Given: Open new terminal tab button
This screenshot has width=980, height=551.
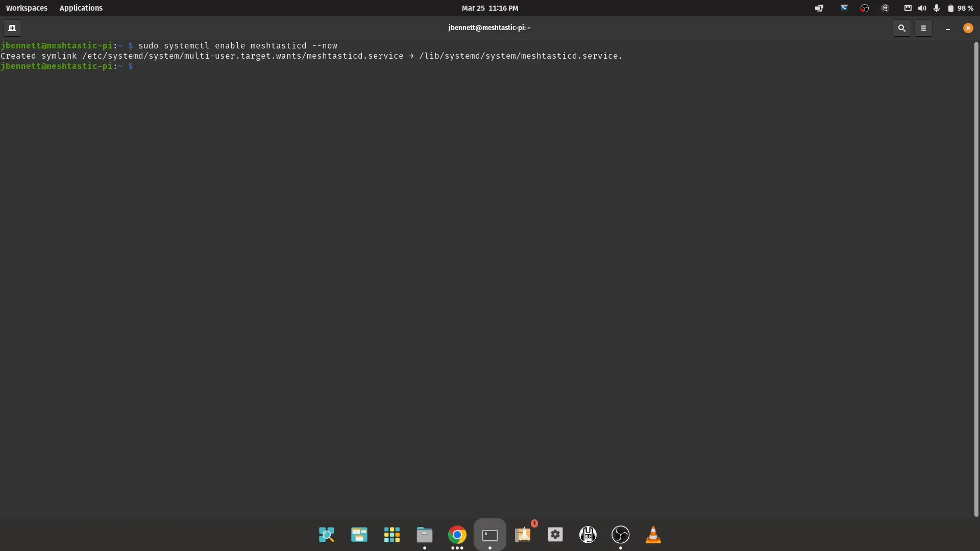Looking at the screenshot, I should [12, 28].
